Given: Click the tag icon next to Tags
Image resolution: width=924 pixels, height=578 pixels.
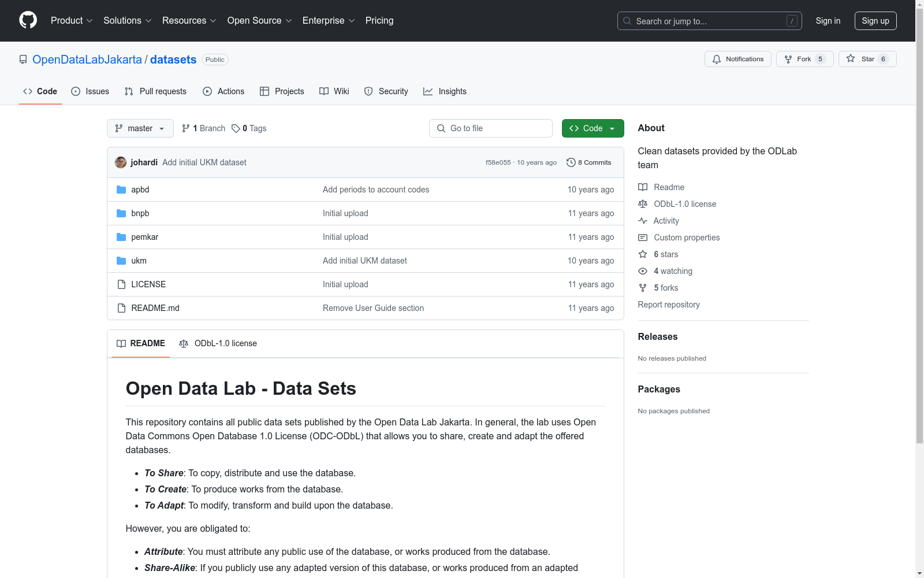Looking at the screenshot, I should tap(236, 128).
